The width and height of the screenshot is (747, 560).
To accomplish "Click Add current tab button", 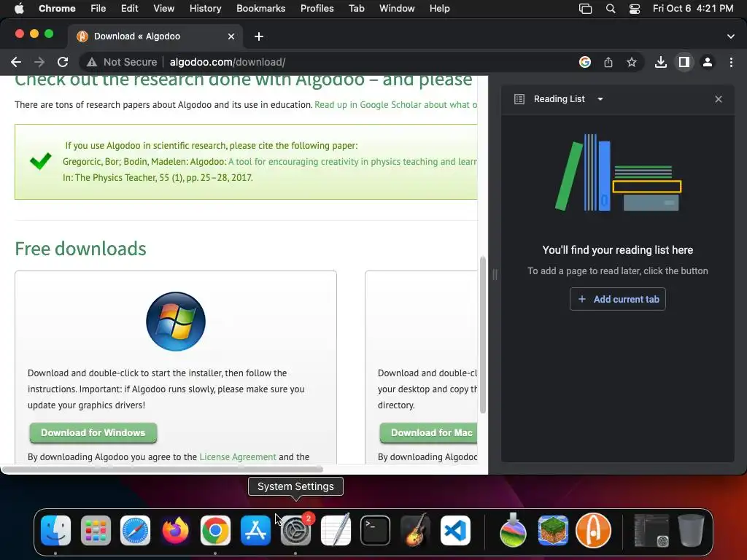I will [x=617, y=299].
